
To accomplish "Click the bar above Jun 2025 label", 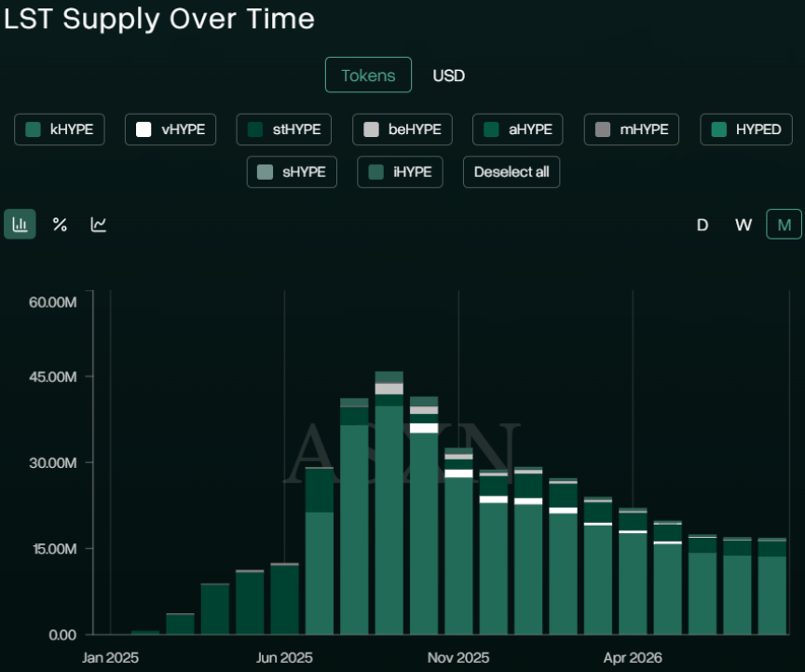I will 284,599.
